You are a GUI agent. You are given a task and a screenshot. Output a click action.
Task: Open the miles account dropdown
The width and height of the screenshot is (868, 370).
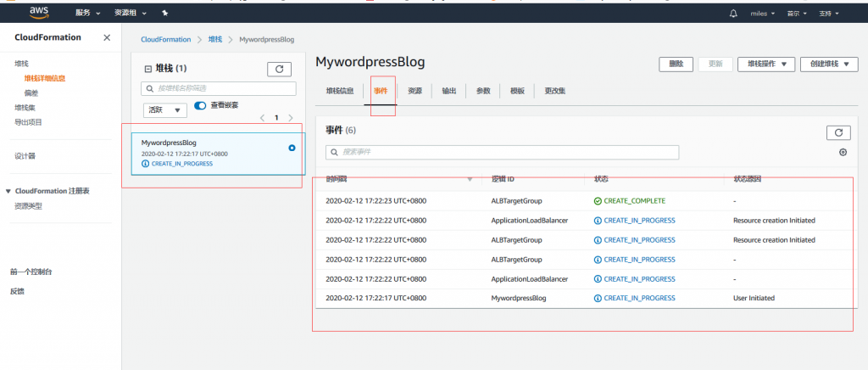click(762, 14)
